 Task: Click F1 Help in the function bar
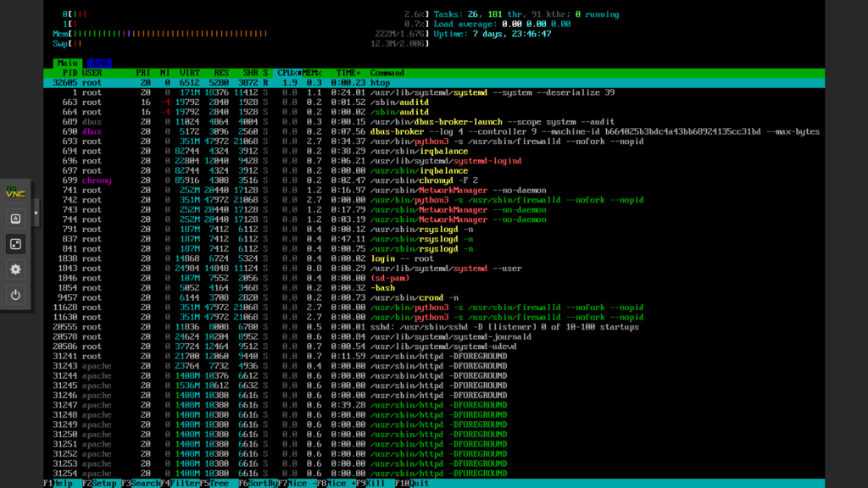(58, 484)
